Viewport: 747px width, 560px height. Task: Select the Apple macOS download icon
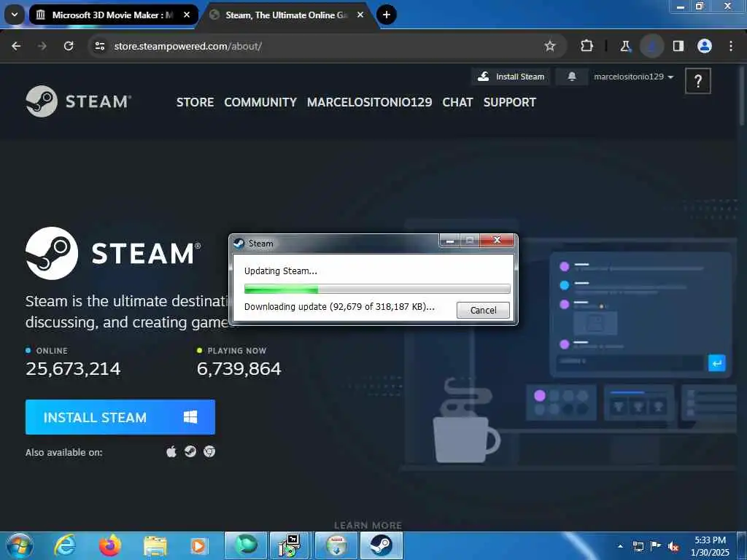[x=171, y=451]
